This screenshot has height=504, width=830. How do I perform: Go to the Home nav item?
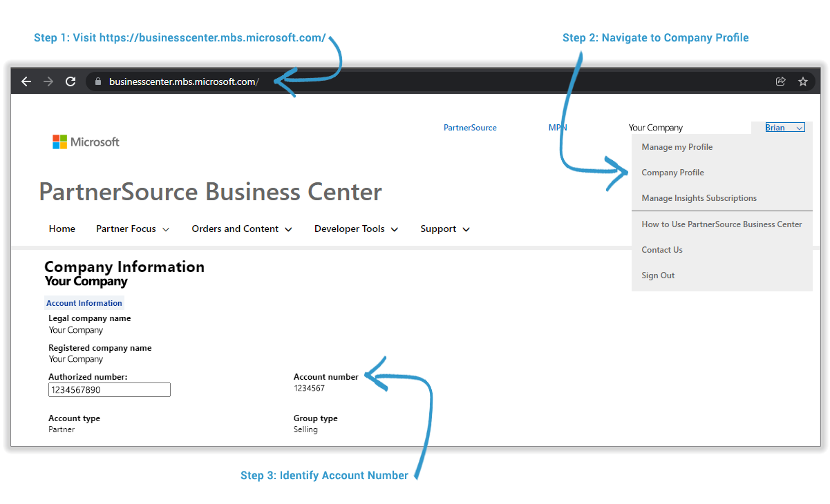[62, 229]
